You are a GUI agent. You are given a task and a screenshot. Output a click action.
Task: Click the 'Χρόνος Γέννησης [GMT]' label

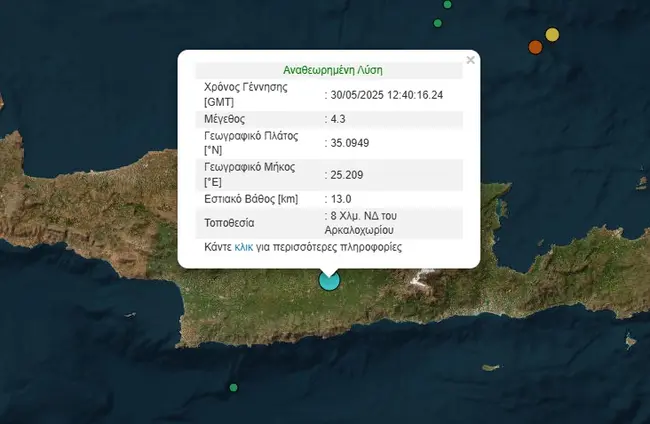(246, 94)
